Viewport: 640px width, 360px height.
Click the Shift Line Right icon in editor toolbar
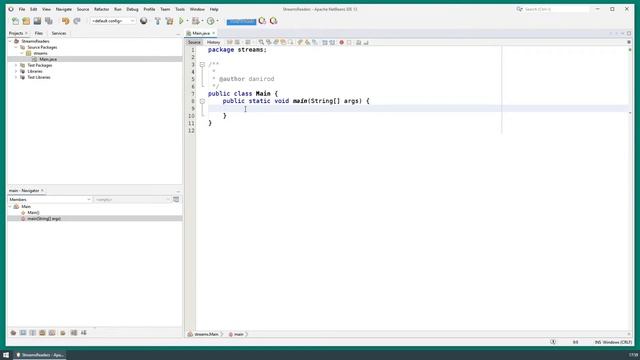coord(332,42)
